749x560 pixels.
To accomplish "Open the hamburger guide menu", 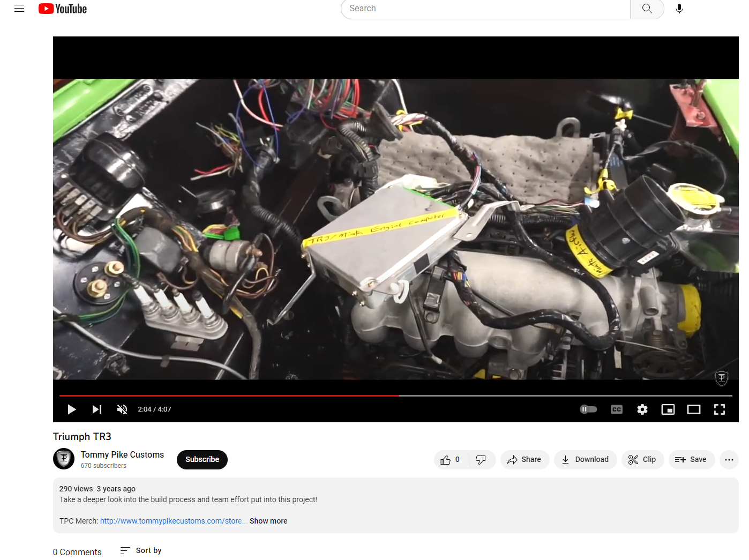I will 19,9.
